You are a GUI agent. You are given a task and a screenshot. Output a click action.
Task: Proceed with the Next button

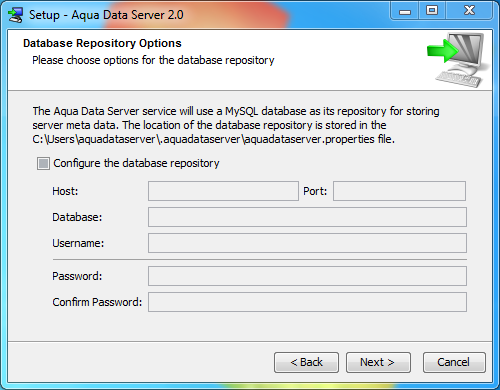(378, 362)
